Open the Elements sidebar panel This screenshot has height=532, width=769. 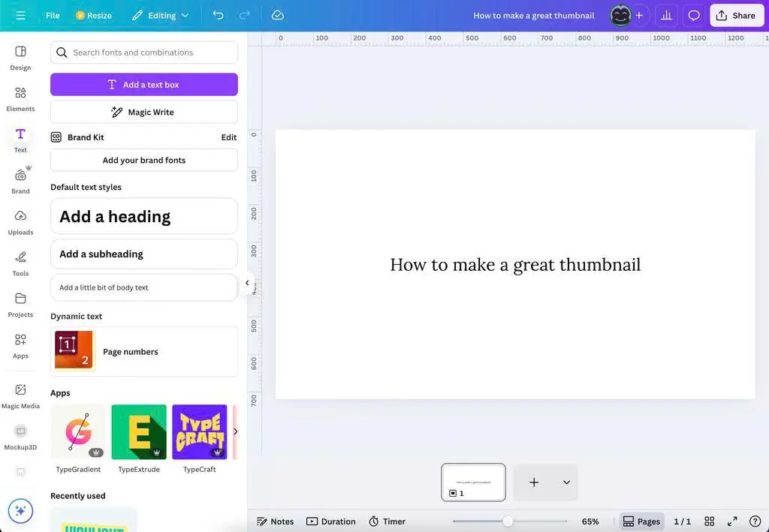(x=20, y=98)
